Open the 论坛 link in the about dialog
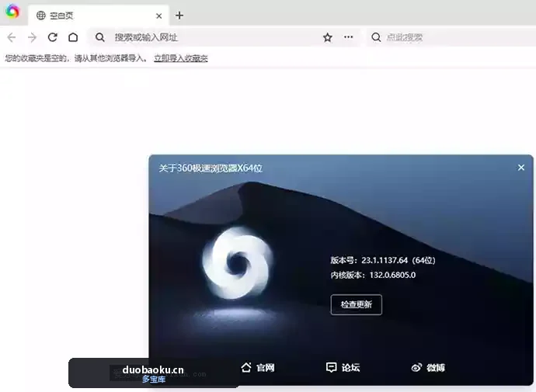Screen dimensions: 536x392 [343, 367]
